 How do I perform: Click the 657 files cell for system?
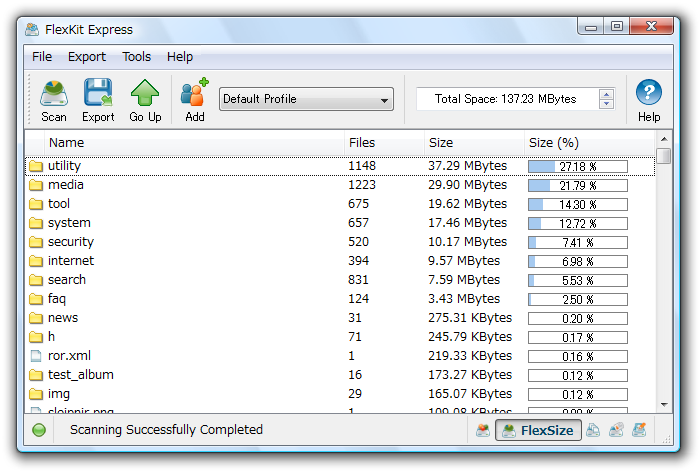[x=358, y=223]
